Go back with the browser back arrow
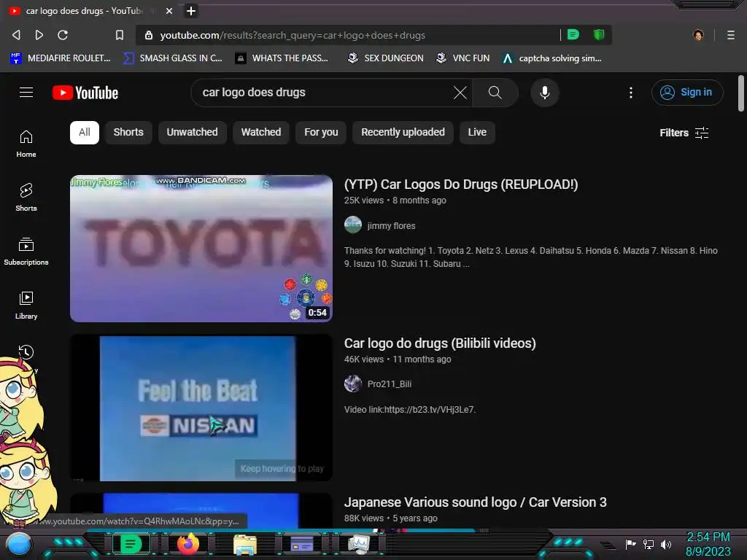The width and height of the screenshot is (747, 560). click(x=16, y=35)
